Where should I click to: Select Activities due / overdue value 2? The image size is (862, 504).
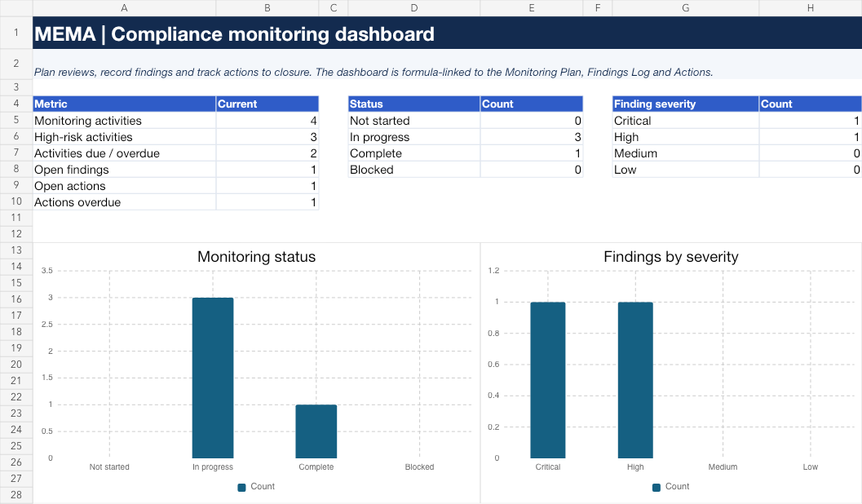tap(267, 153)
